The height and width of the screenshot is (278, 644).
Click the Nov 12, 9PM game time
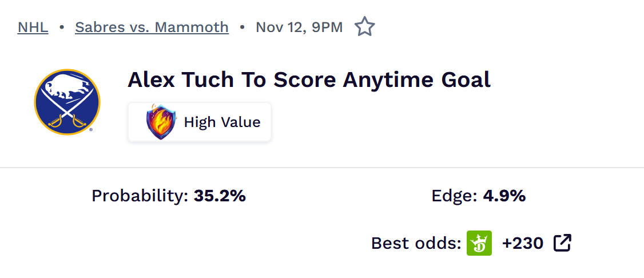pos(299,27)
